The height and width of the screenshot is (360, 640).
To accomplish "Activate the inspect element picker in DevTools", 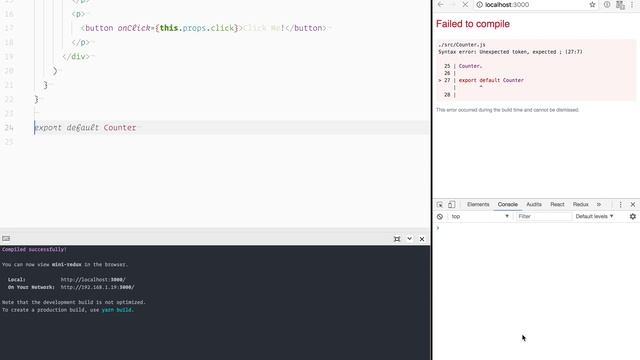I will 440,204.
